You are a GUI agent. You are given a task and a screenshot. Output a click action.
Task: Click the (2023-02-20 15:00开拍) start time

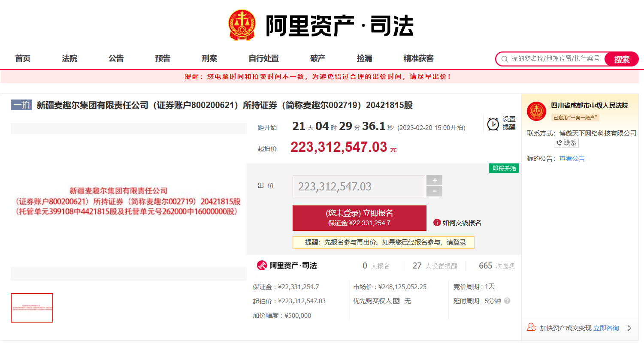point(431,128)
